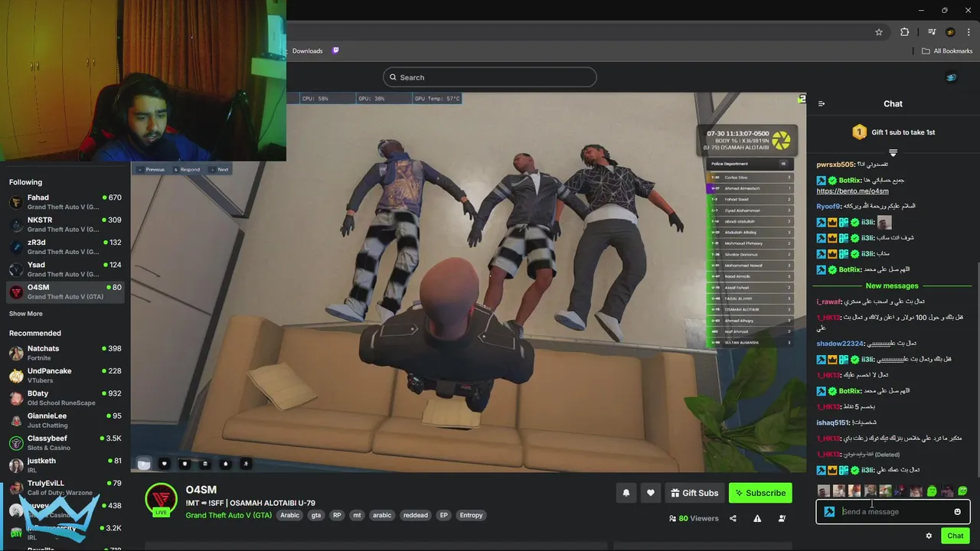Open the Chrome profile avatar
Image resolution: width=980 pixels, height=551 pixels.
pyautogui.click(x=950, y=32)
